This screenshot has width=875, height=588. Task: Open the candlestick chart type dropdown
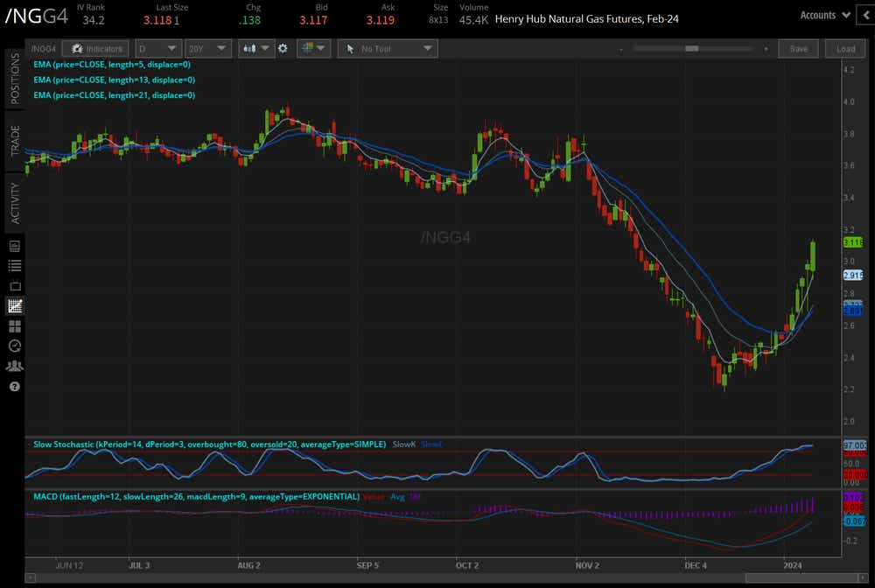[x=255, y=49]
